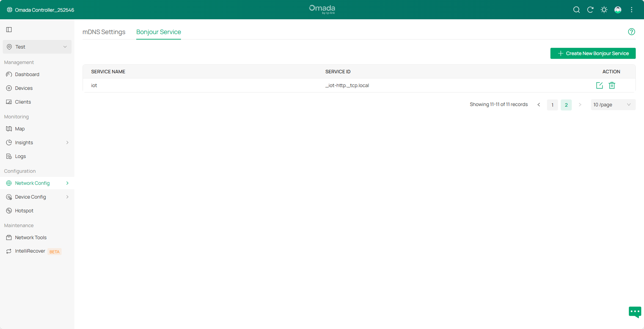The height and width of the screenshot is (329, 644).
Task: Open the help question mark icon
Action: tap(631, 31)
